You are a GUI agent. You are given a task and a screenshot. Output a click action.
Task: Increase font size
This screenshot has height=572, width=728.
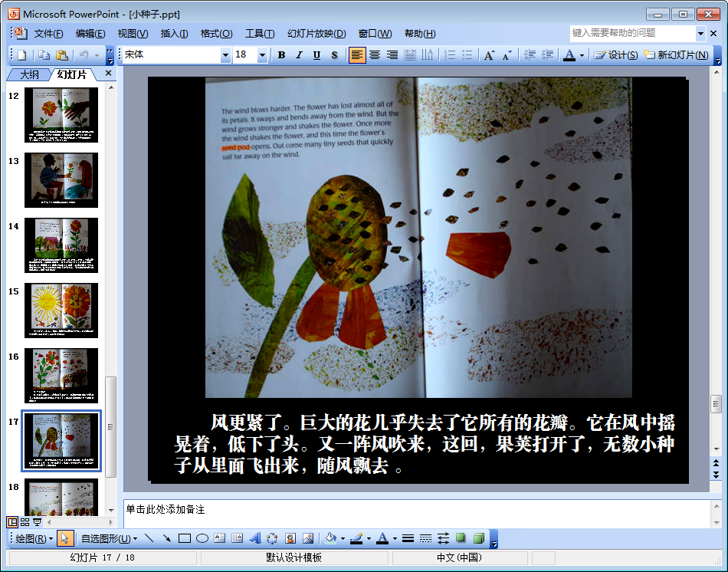coord(490,55)
